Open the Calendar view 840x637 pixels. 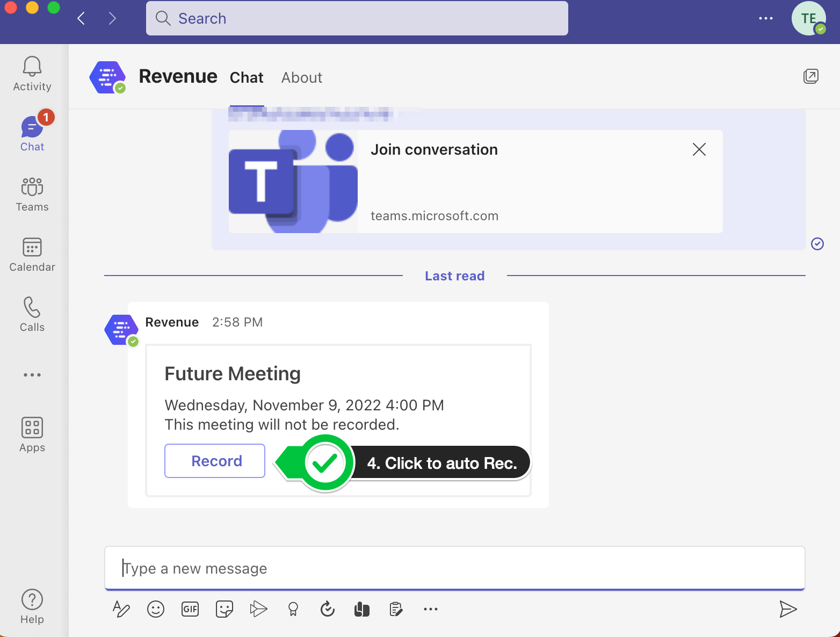(32, 255)
